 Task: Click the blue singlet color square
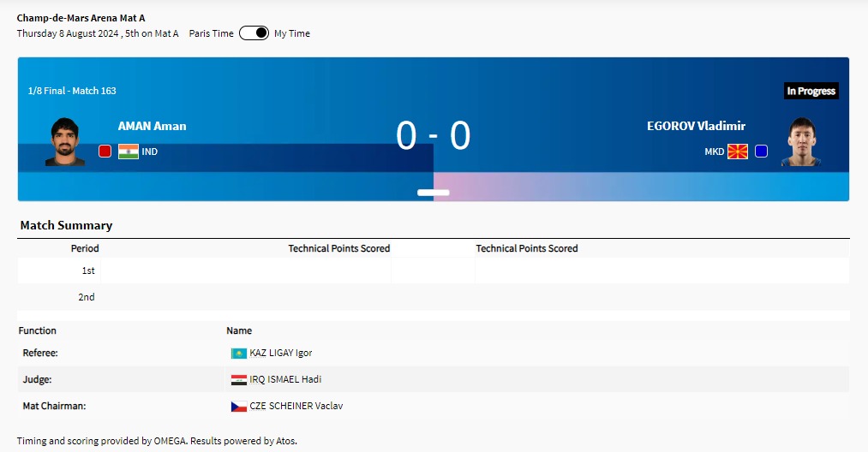tap(761, 152)
